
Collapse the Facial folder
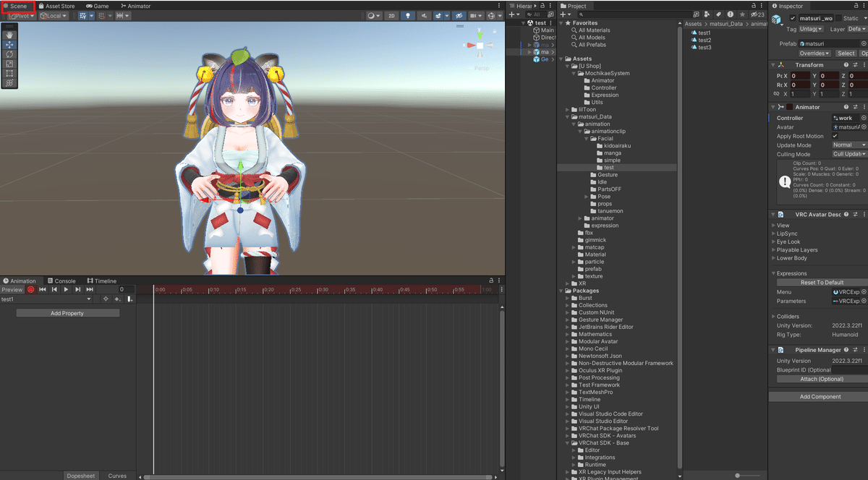(586, 138)
